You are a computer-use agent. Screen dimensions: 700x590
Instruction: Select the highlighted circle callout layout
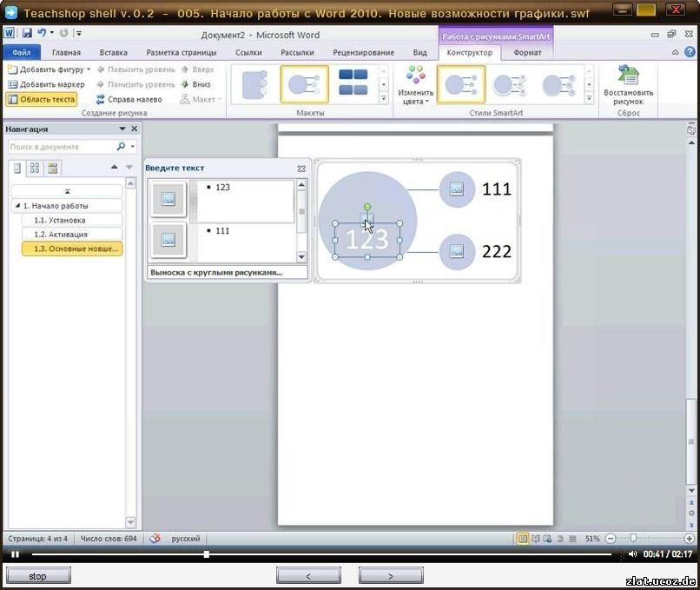coord(305,84)
